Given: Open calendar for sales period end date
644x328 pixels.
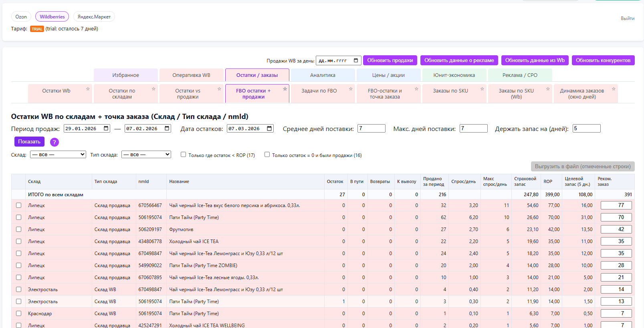Looking at the screenshot, I should coord(167,129).
